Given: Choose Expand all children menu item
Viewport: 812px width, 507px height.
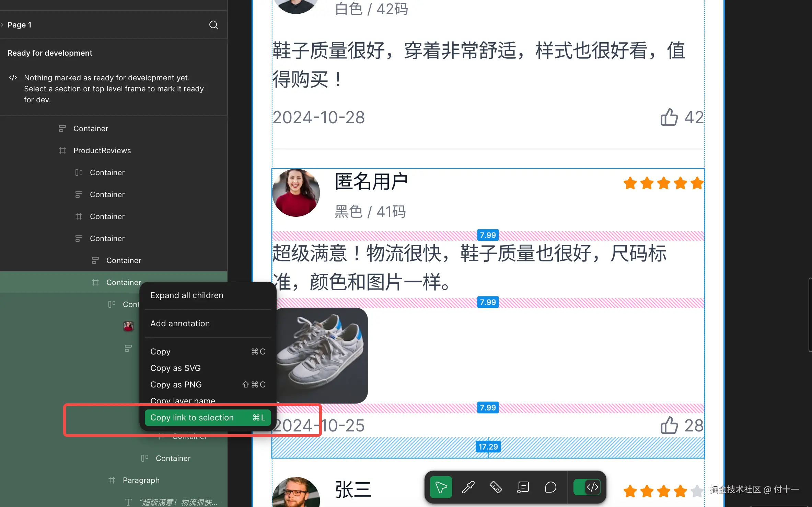Looking at the screenshot, I should pyautogui.click(x=187, y=295).
